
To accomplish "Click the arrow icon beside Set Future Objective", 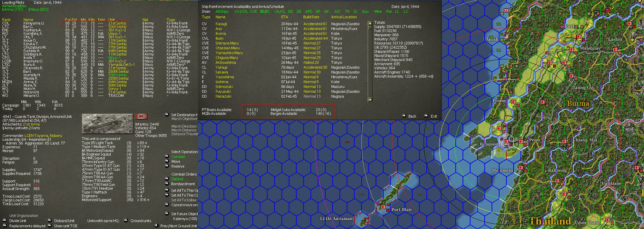I will [x=167, y=213].
